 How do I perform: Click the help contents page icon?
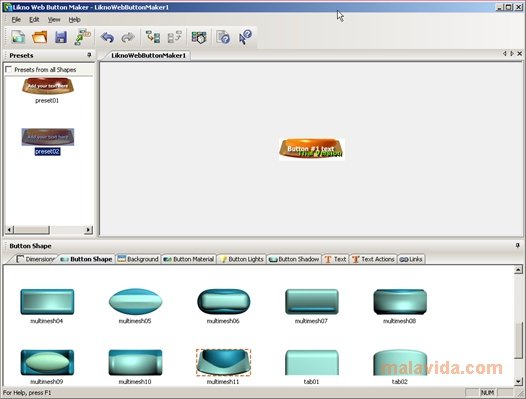click(223, 37)
